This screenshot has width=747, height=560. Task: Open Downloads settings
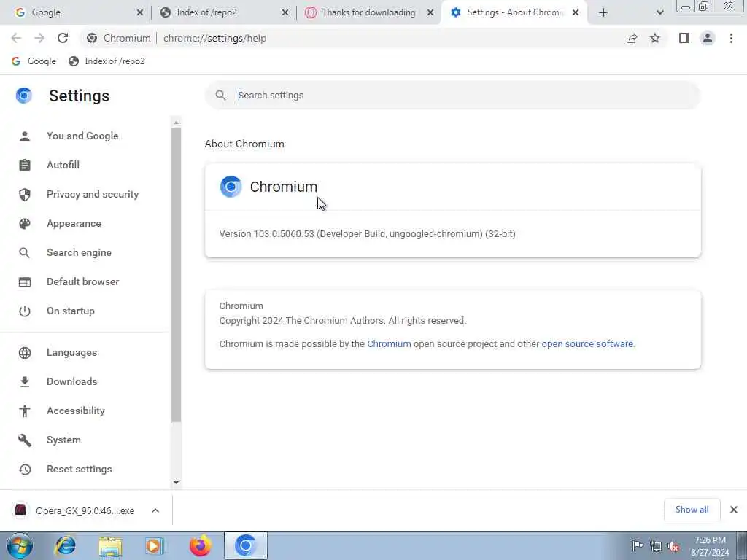point(72,381)
